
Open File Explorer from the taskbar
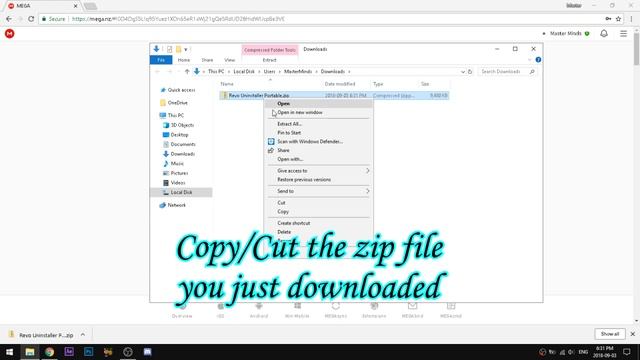click(29, 352)
